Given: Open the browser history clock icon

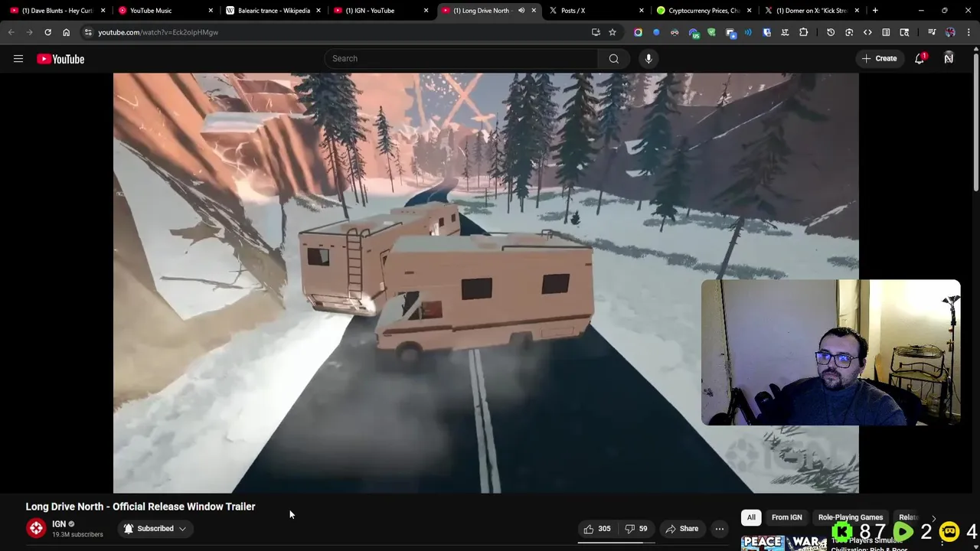Looking at the screenshot, I should 831,32.
